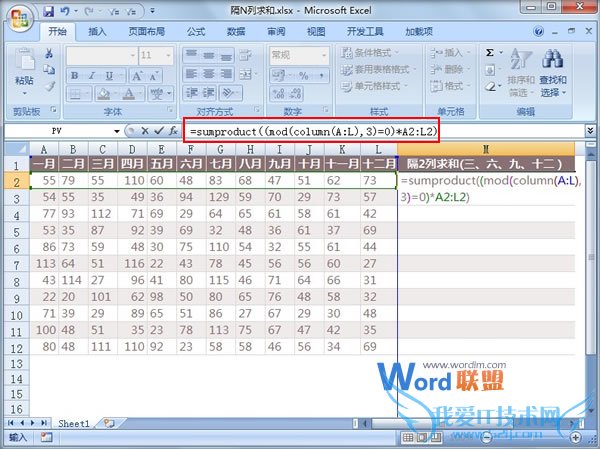The image size is (600, 449).
Task: Click the zoom in plus button
Action: tap(576, 437)
